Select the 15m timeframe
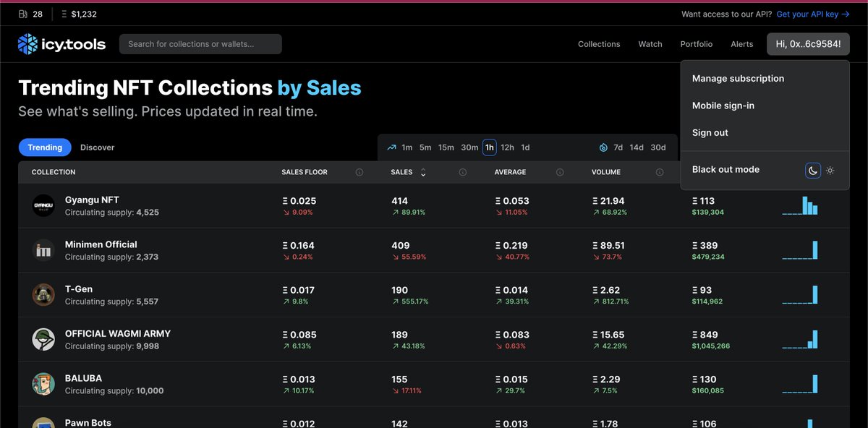This screenshot has width=868, height=428. coord(446,147)
